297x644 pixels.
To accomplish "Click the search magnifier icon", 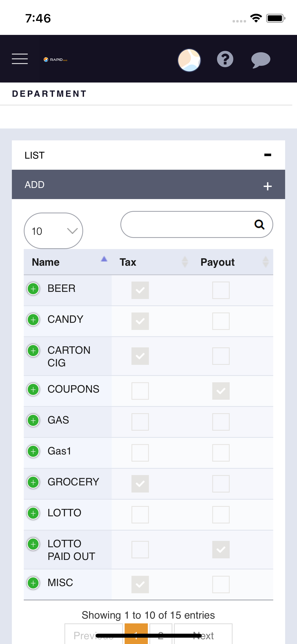I will tap(259, 224).
